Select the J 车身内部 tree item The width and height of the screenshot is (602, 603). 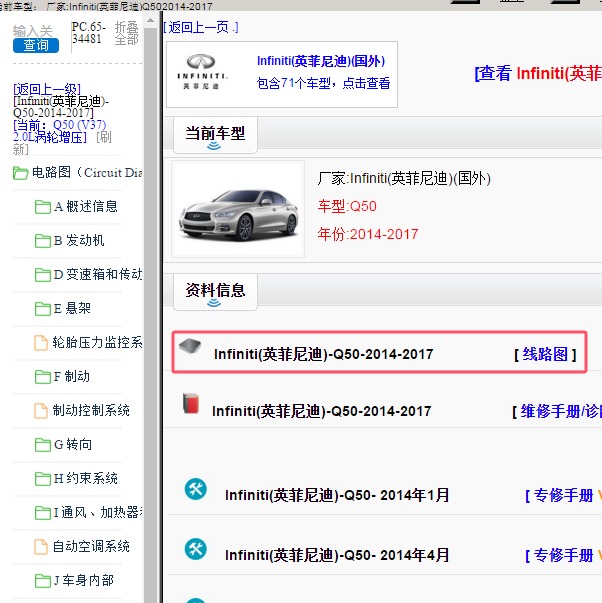click(83, 580)
